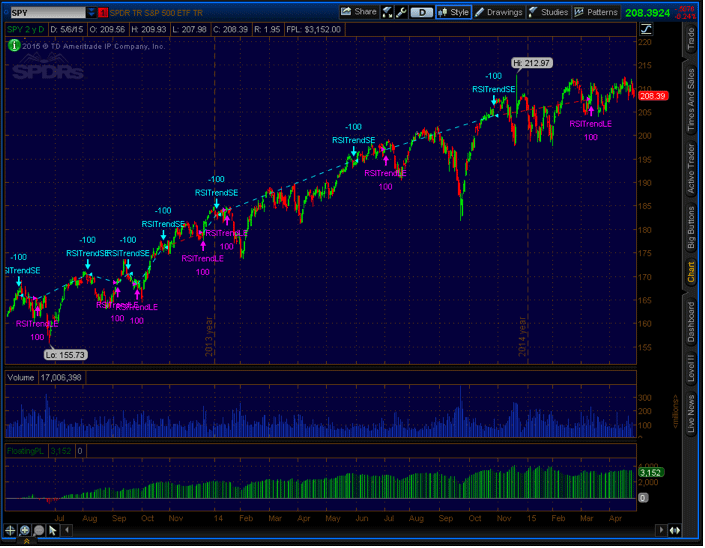
Task: Switch to the Live News side tab
Action: [x=691, y=414]
